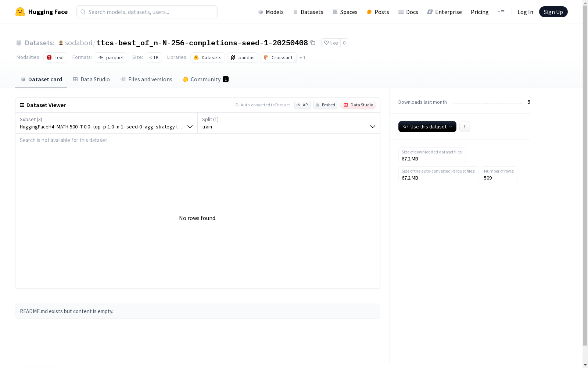Click the Data Studio button in viewer header
The width and height of the screenshot is (588, 368).
point(358,105)
